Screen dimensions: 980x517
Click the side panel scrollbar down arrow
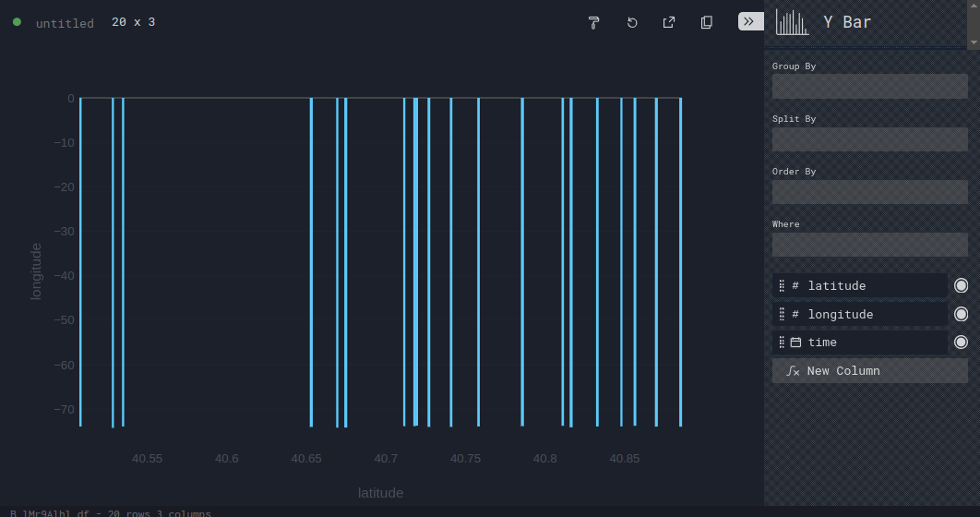(974, 42)
